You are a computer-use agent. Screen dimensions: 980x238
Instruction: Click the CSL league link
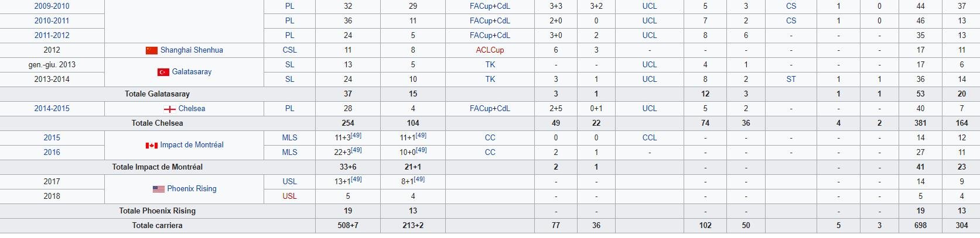(x=289, y=50)
